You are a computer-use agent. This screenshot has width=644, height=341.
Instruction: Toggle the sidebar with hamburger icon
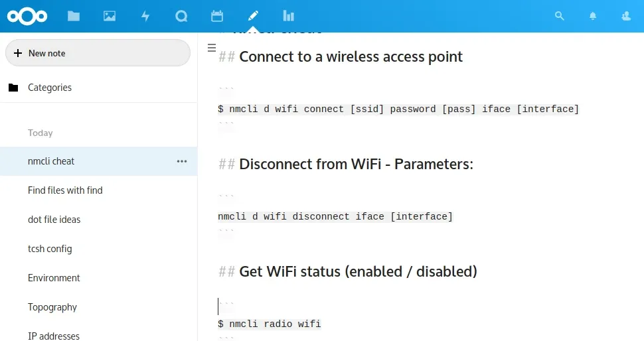pyautogui.click(x=212, y=48)
